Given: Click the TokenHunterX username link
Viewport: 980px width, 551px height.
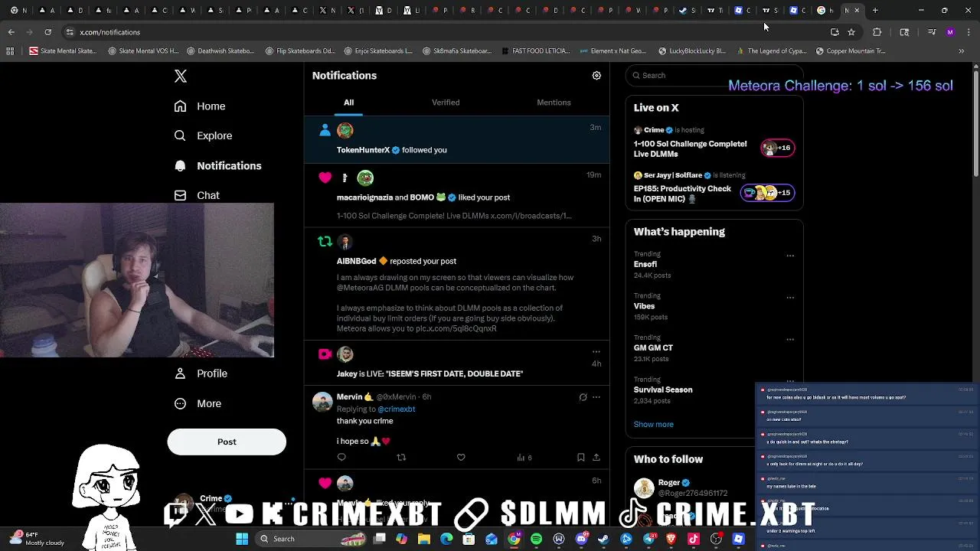Looking at the screenshot, I should [363, 150].
